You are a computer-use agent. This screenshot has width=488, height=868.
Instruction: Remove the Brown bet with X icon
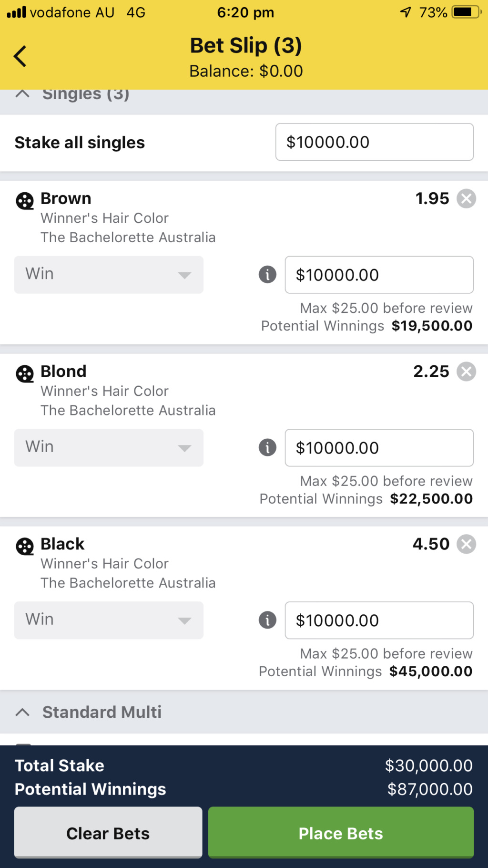point(466,198)
